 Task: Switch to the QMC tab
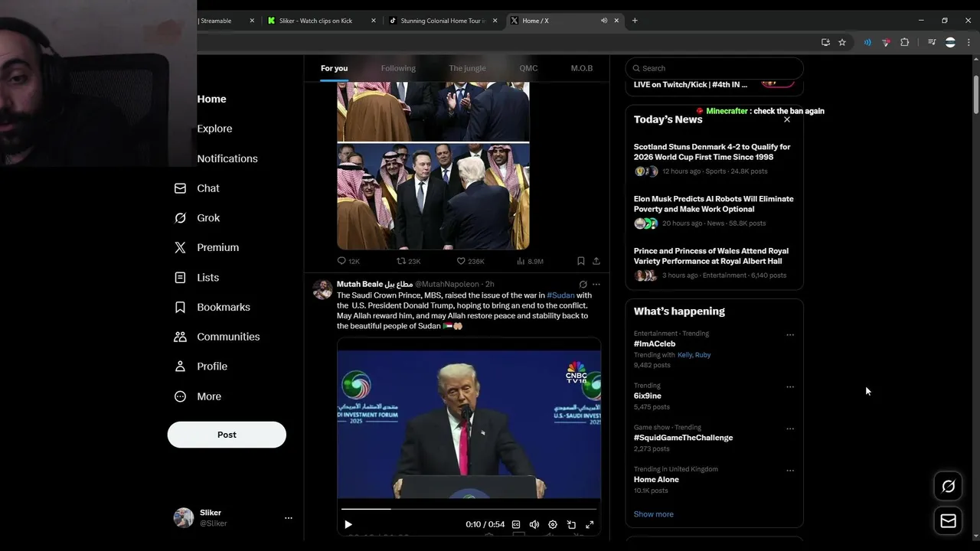[528, 68]
